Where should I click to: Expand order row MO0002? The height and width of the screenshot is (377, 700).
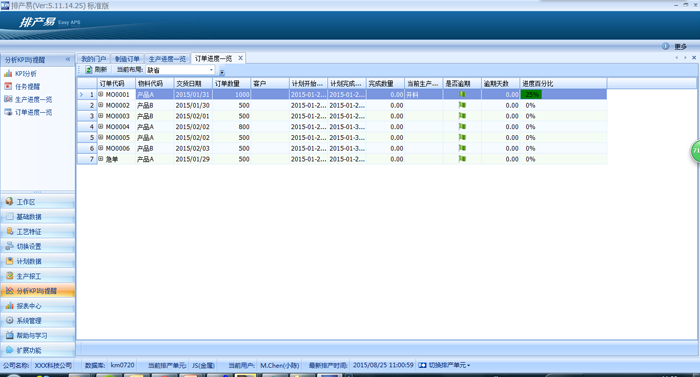pyautogui.click(x=101, y=105)
